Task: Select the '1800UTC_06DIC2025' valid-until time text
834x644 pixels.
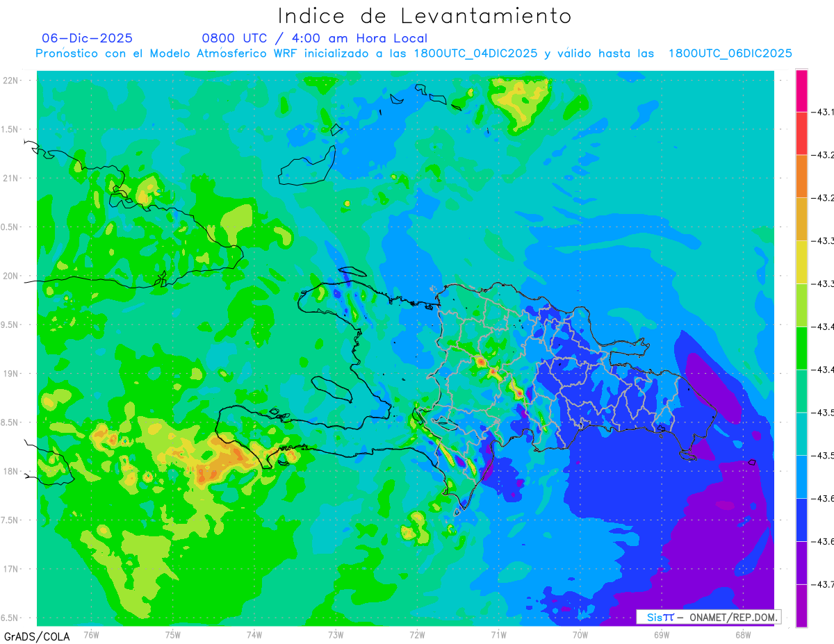Action: coord(730,53)
